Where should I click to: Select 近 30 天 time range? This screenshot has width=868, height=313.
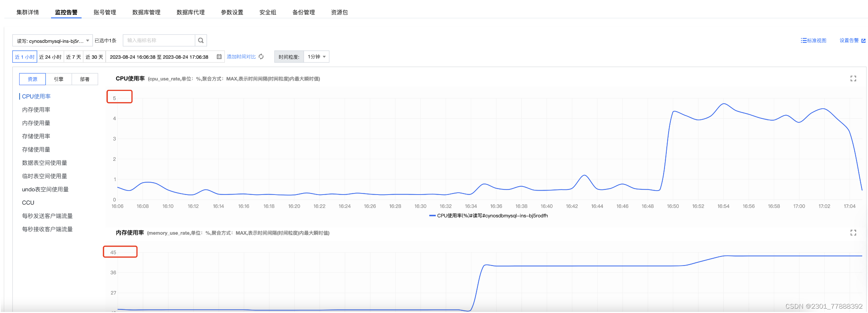[x=94, y=57]
